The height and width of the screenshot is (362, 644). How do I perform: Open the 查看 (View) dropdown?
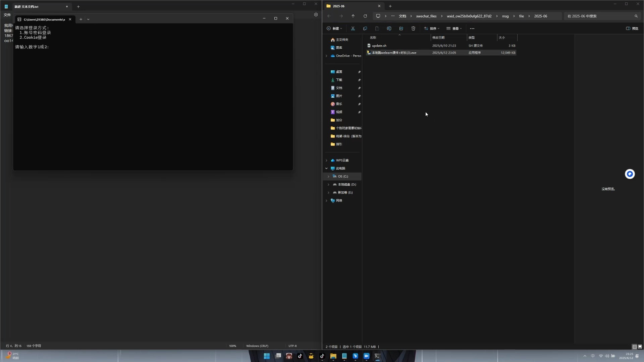coord(454,28)
